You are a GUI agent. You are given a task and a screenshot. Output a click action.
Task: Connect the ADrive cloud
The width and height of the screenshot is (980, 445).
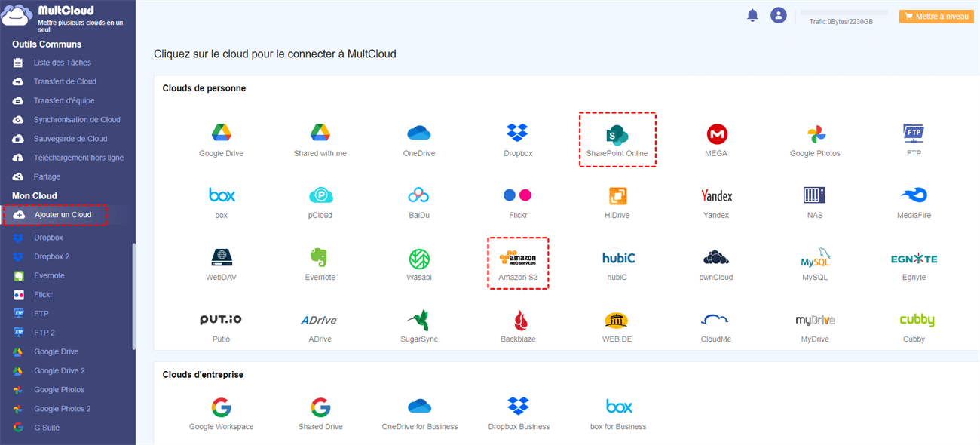[320, 327]
